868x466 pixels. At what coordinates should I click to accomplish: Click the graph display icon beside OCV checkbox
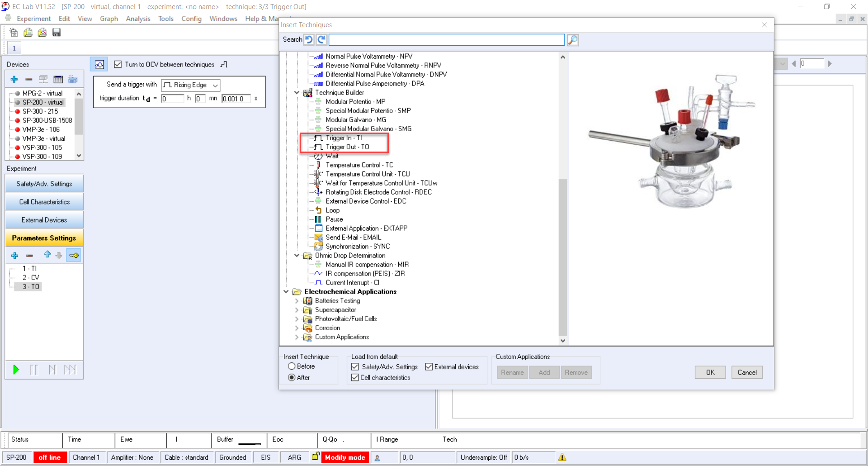(x=99, y=65)
